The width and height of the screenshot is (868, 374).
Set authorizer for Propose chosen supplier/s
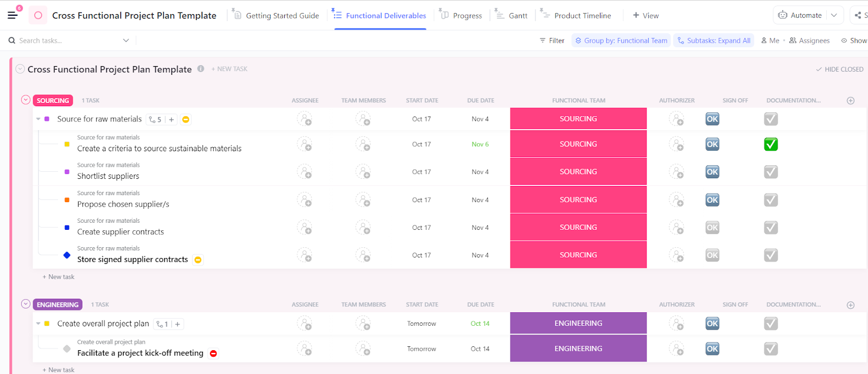tap(676, 200)
